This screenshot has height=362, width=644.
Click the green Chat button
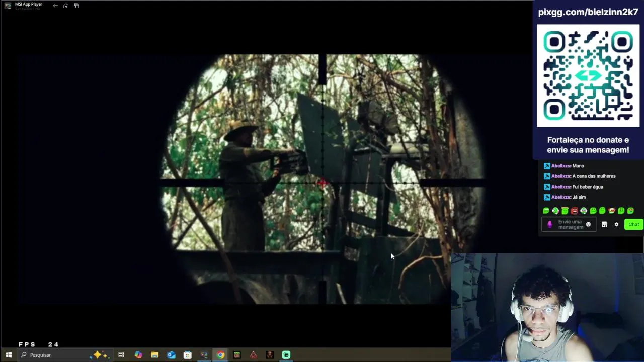click(x=633, y=224)
